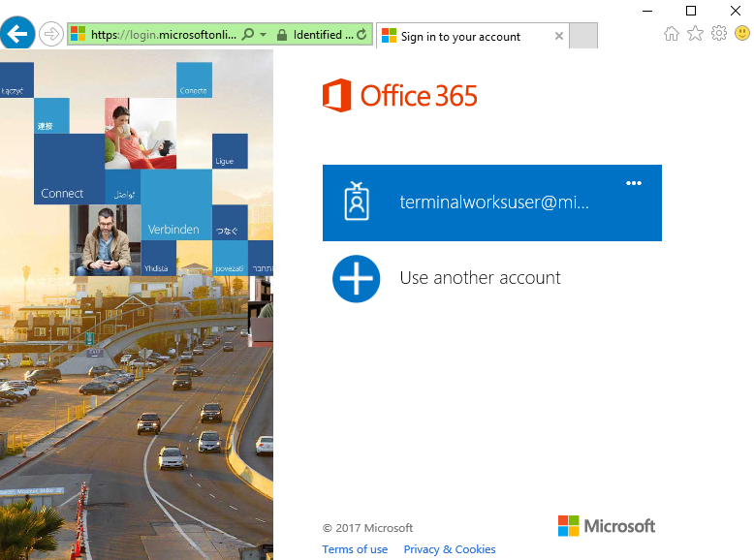
Task: Click the work account badge icon
Action: click(357, 201)
